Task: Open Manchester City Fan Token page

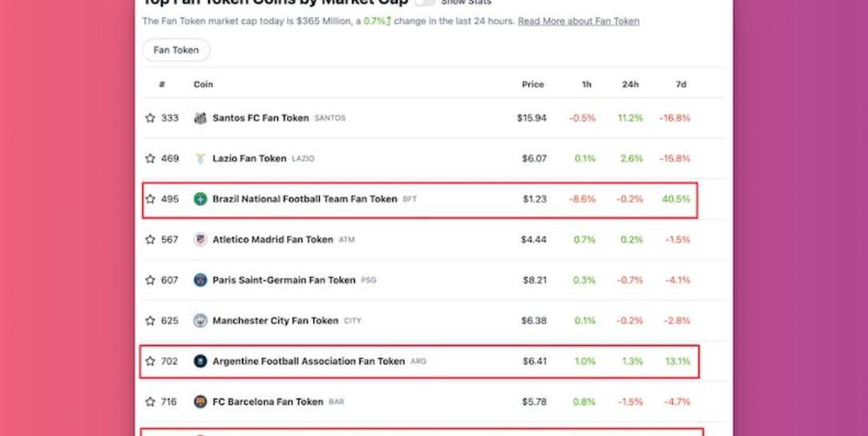Action: (x=275, y=321)
